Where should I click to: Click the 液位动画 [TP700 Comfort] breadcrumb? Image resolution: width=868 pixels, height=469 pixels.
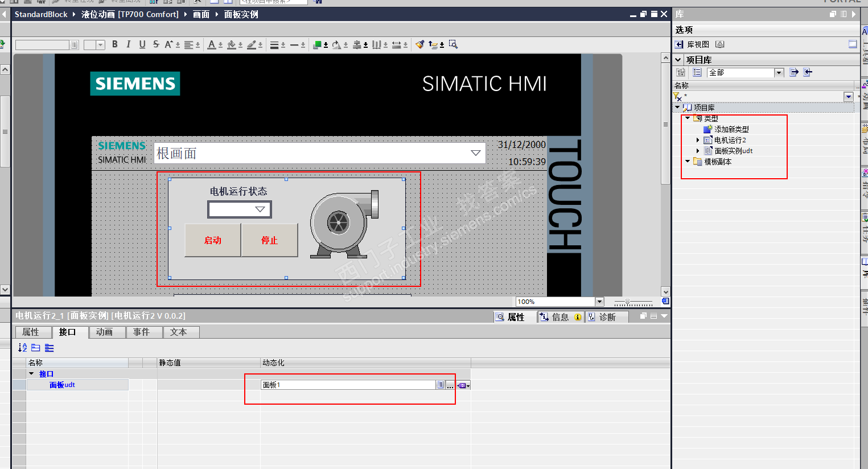pyautogui.click(x=130, y=14)
